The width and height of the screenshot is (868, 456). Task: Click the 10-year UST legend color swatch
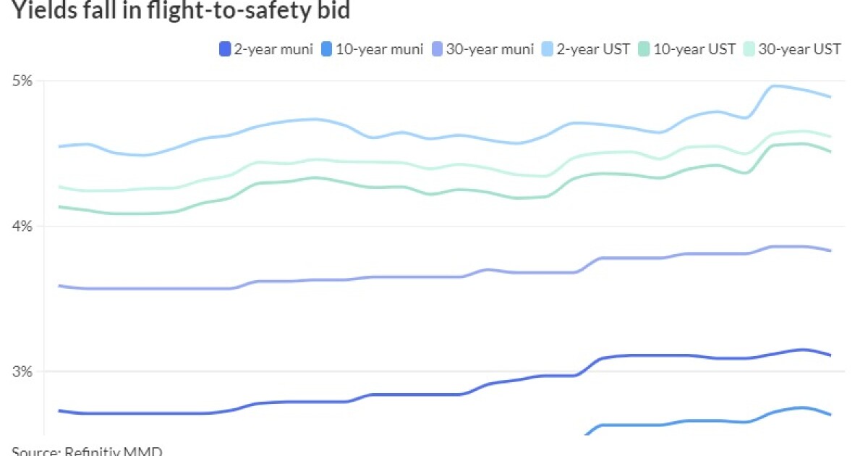[x=645, y=49]
